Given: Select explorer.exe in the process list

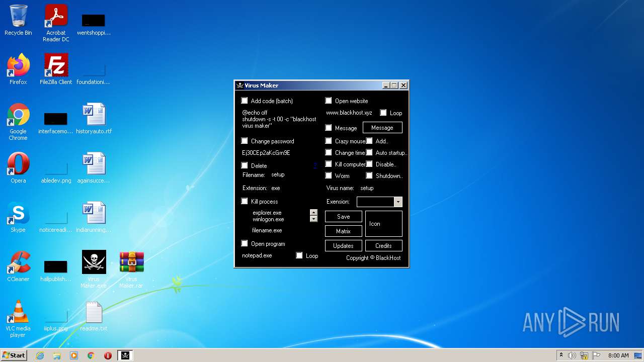Looking at the screenshot, I should pos(267,213).
